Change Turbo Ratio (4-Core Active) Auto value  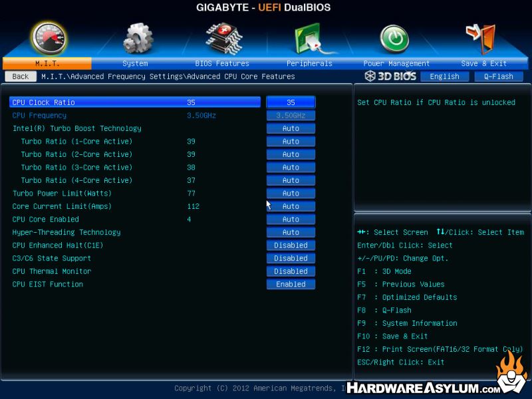(291, 180)
